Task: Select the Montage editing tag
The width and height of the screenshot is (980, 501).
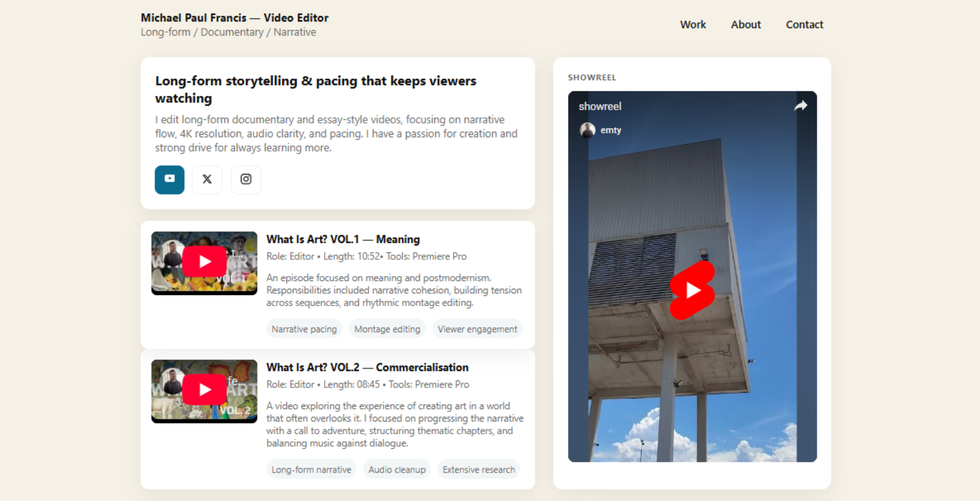Action: pyautogui.click(x=387, y=329)
